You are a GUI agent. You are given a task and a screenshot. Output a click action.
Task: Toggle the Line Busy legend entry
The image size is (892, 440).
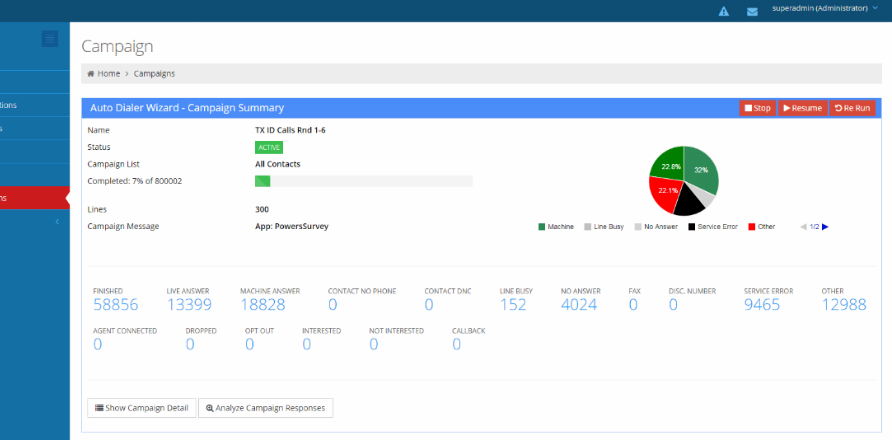pos(603,227)
